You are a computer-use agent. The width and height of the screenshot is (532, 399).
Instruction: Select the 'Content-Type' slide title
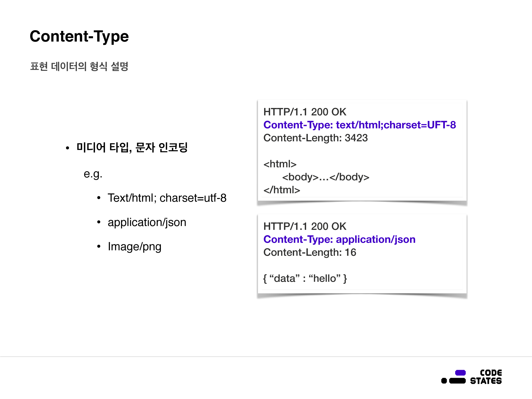[79, 37]
